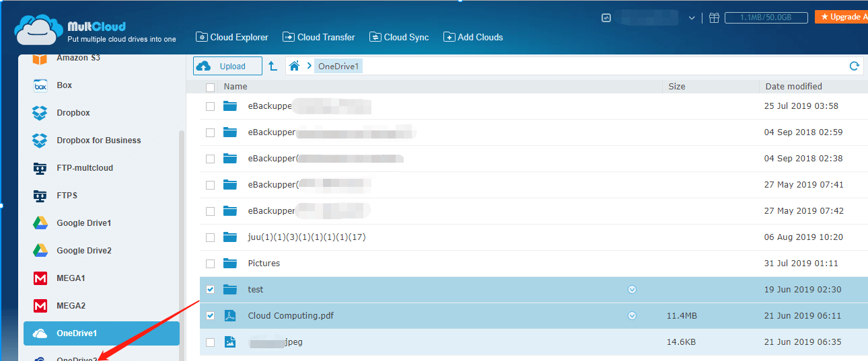This screenshot has width=868, height=361.
Task: Open Cloud Explorer tab
Action: point(231,38)
